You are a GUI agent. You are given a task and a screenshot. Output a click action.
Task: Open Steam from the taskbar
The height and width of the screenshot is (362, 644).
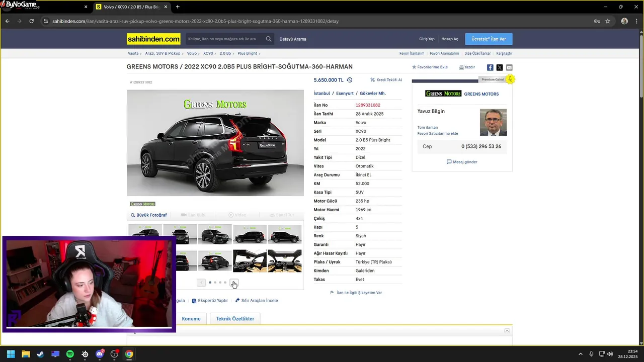point(40,354)
